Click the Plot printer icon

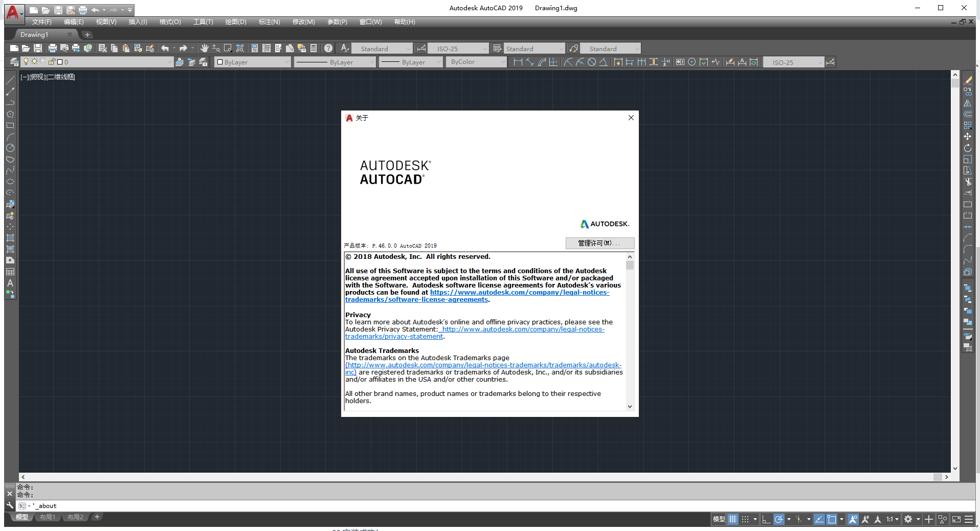(x=52, y=48)
